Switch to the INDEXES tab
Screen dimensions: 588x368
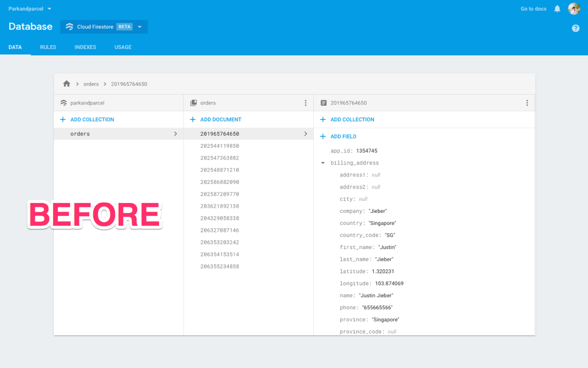pyautogui.click(x=85, y=47)
